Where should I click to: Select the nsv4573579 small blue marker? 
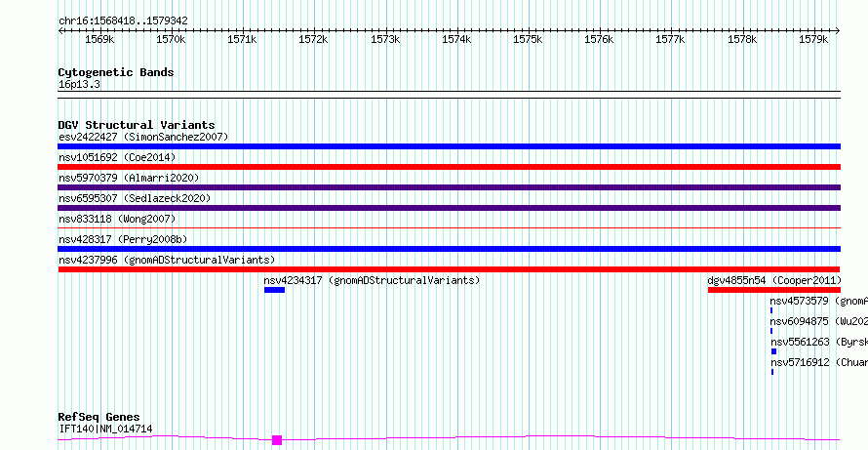click(x=771, y=310)
